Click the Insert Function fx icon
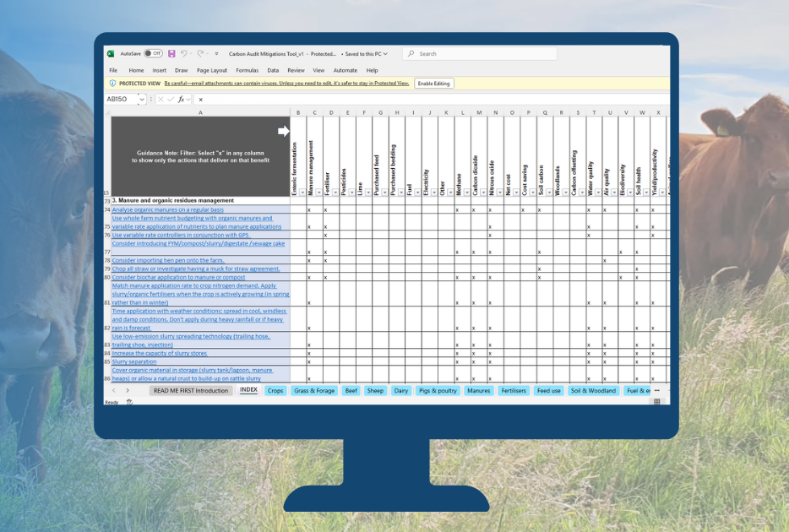The height and width of the screenshot is (532, 789). (181, 100)
